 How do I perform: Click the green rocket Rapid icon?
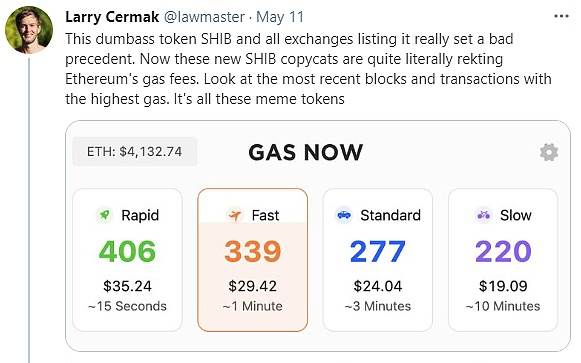[105, 215]
